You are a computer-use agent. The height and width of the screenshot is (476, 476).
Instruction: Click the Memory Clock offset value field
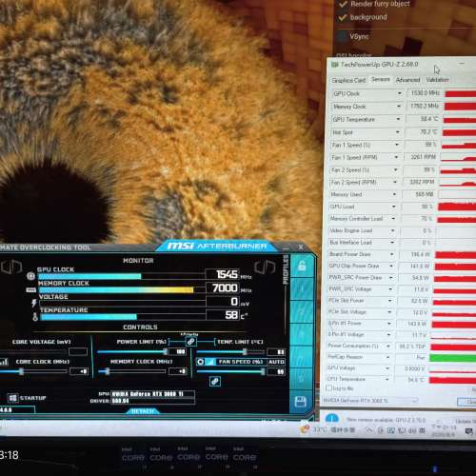(178, 371)
